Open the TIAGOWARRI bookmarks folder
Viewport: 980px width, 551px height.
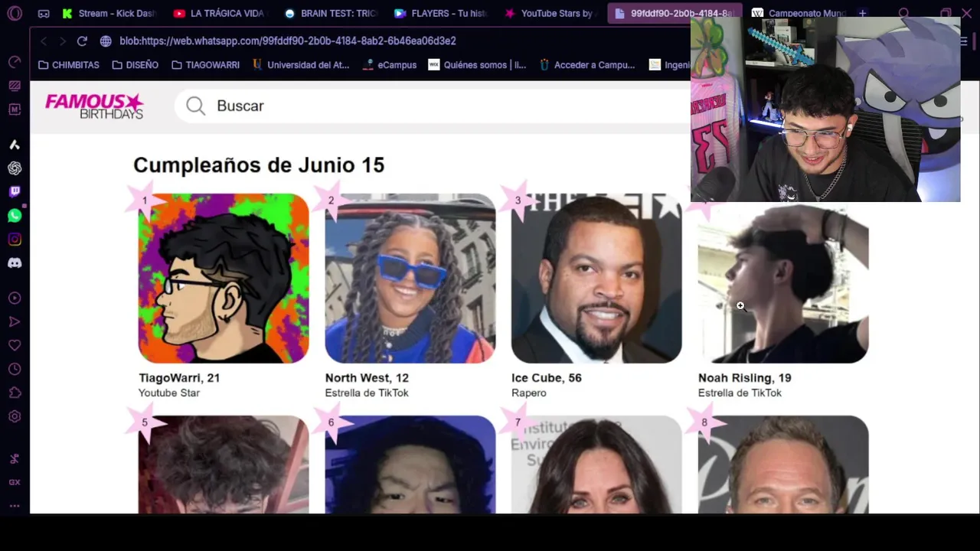point(205,65)
